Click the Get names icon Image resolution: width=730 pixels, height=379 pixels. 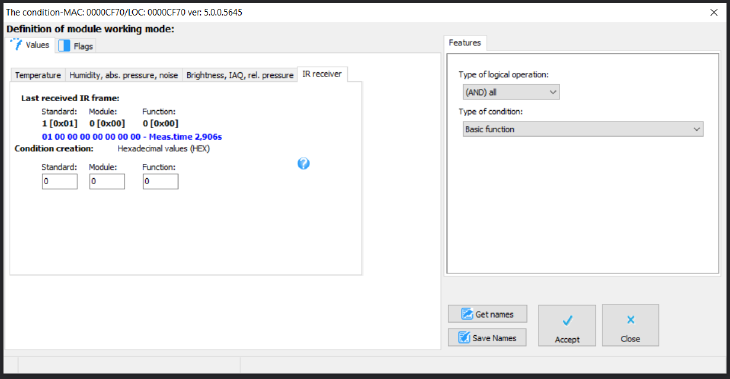point(467,314)
